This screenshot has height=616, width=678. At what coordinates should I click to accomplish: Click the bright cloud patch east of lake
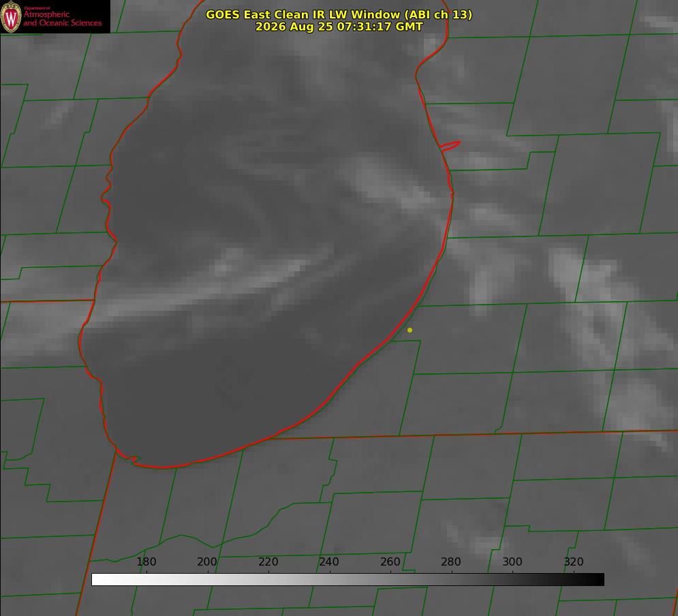(566, 268)
